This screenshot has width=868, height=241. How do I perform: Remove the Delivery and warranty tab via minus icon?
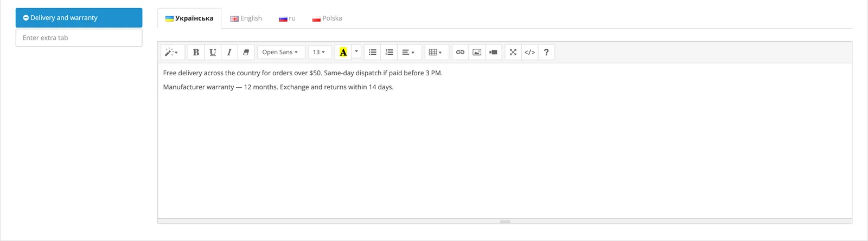pos(25,18)
